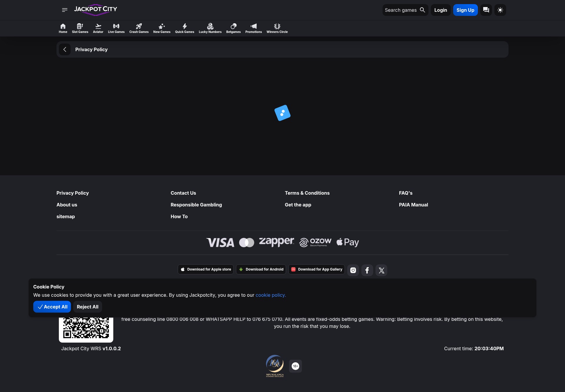Click the Current time text

tap(474, 348)
